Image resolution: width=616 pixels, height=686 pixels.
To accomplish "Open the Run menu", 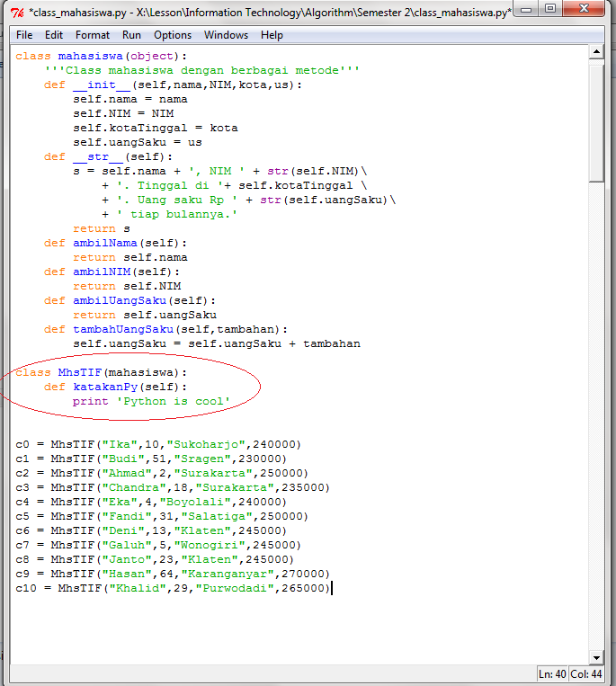I will (x=131, y=35).
